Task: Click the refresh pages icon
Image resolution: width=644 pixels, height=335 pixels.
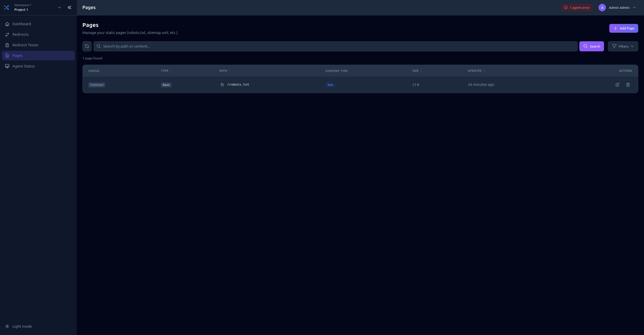Action: 87,46
